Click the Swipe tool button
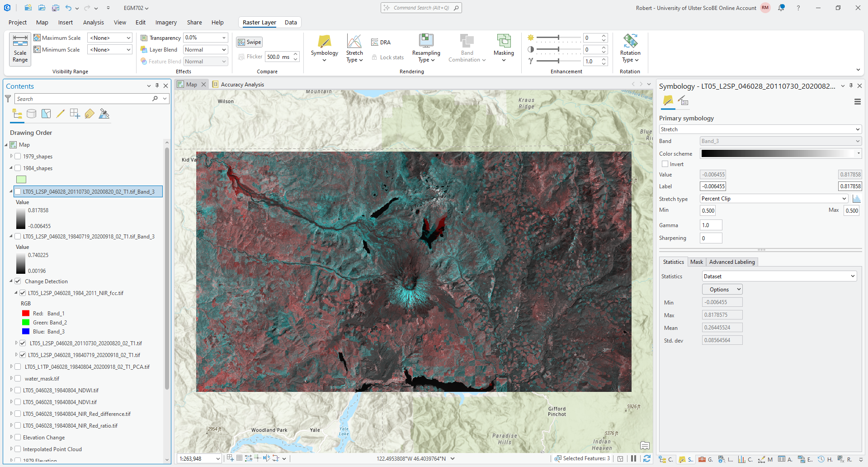This screenshot has height=467, width=868. tap(250, 42)
